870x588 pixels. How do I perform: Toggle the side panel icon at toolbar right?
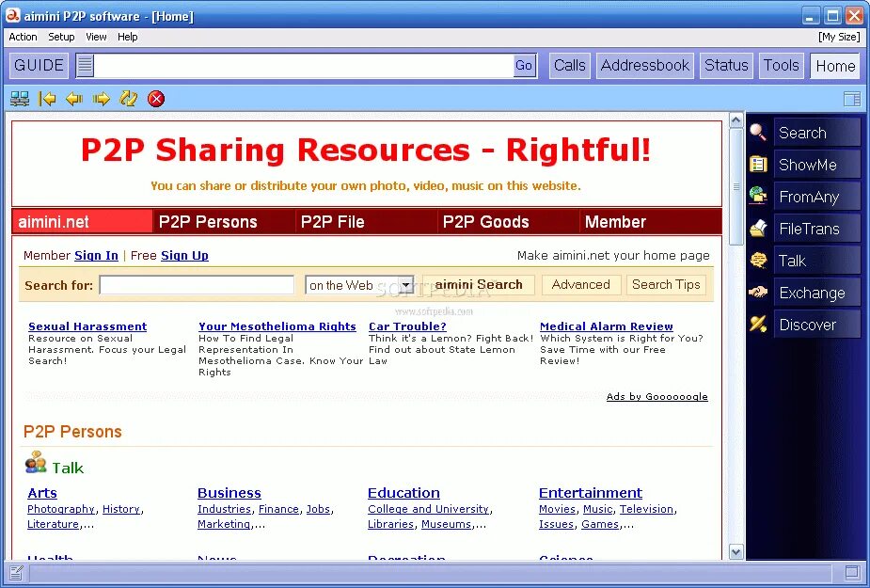tap(852, 99)
